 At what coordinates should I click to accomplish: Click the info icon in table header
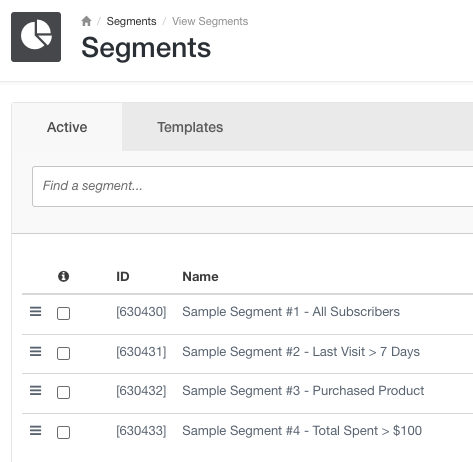pyautogui.click(x=63, y=276)
